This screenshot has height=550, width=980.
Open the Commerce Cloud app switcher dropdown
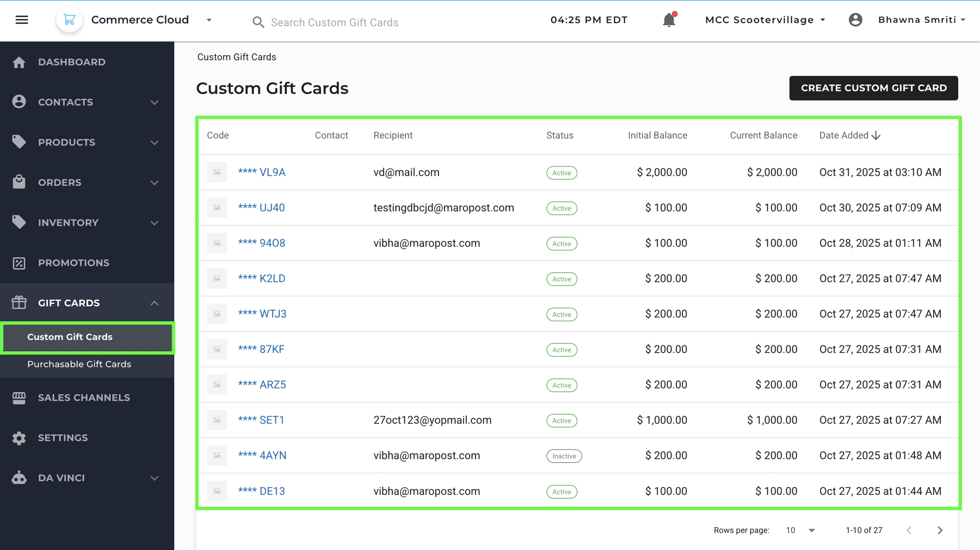point(209,20)
